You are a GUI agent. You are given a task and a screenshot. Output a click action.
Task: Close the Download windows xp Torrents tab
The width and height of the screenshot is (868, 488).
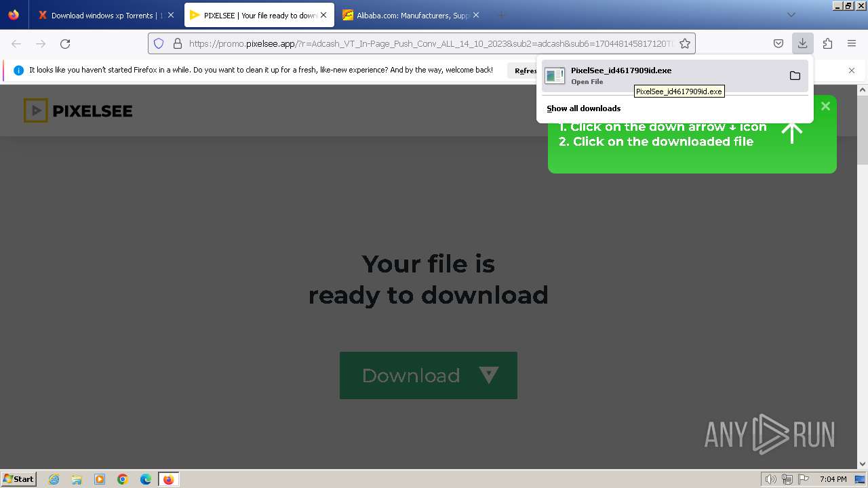tap(170, 15)
